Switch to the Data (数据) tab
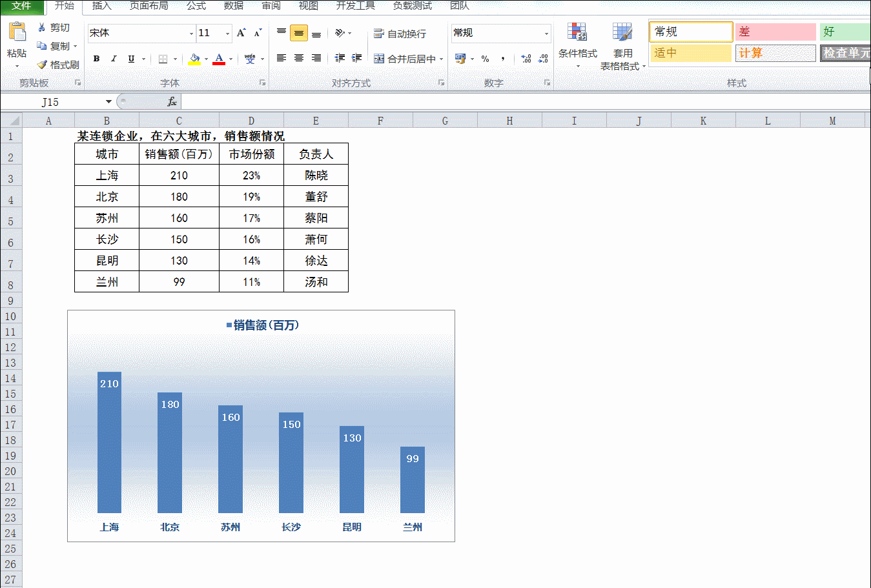Image resolution: width=871 pixels, height=588 pixels. (234, 6)
